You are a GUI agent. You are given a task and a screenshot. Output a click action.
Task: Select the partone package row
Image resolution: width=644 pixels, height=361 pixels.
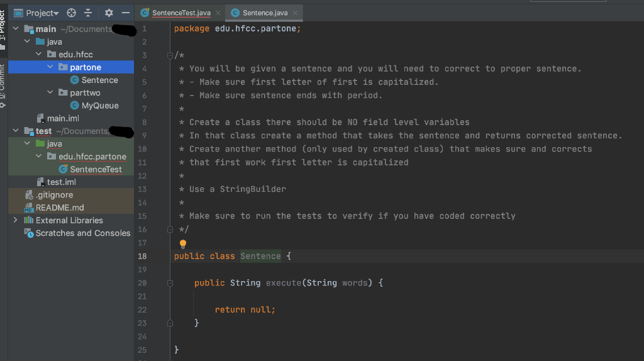(71, 67)
